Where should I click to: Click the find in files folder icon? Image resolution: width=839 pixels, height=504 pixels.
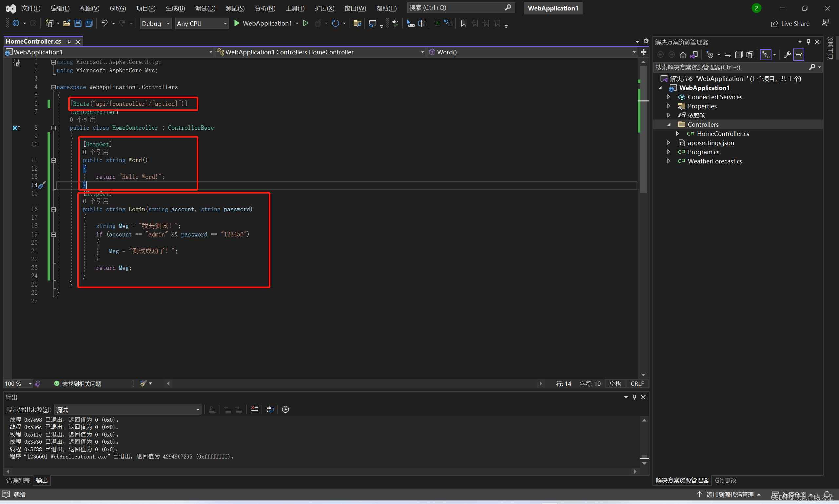pyautogui.click(x=357, y=23)
